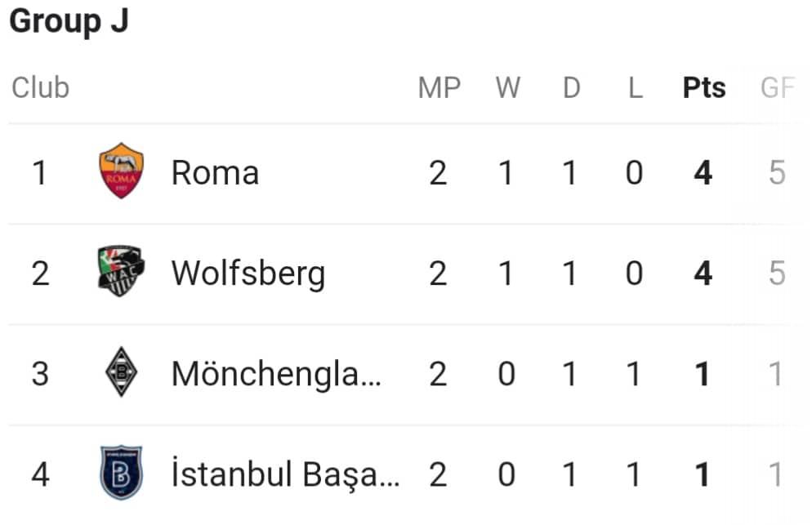Click Mönchengladbach's rank number 3
This screenshot has width=812, height=525.
(x=40, y=374)
